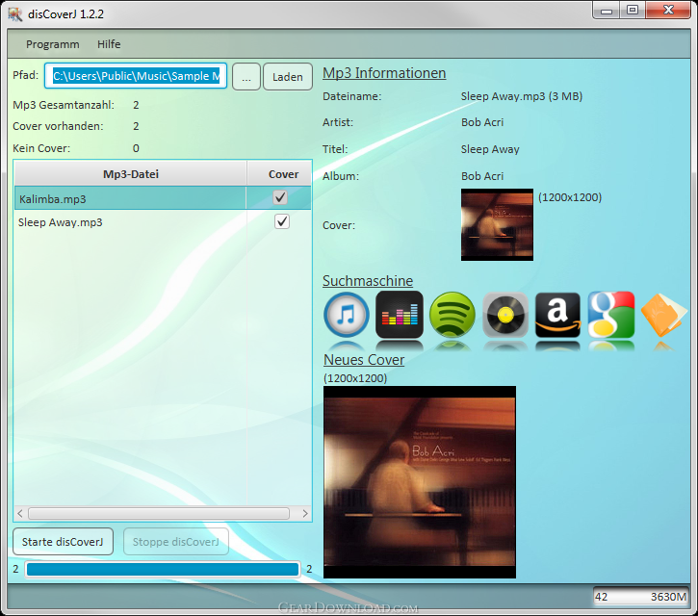Screen dimensions: 698x616
Task: Click the 'Mp3 Gesamtanzahl:' label
Action: pyautogui.click(x=64, y=105)
